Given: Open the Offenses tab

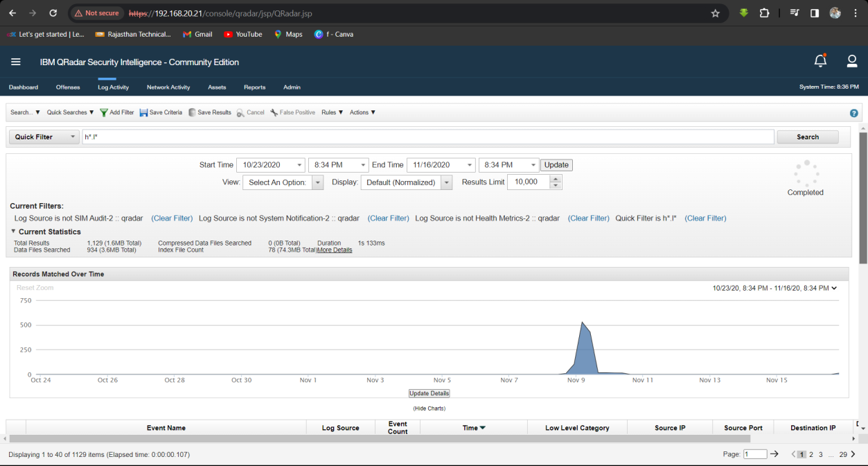Looking at the screenshot, I should point(68,87).
